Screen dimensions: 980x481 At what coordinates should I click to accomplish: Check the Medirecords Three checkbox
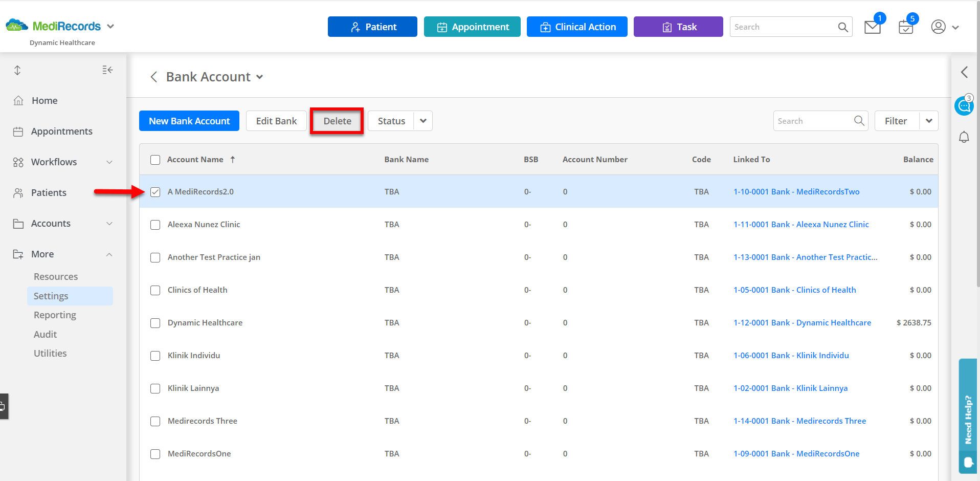point(155,421)
